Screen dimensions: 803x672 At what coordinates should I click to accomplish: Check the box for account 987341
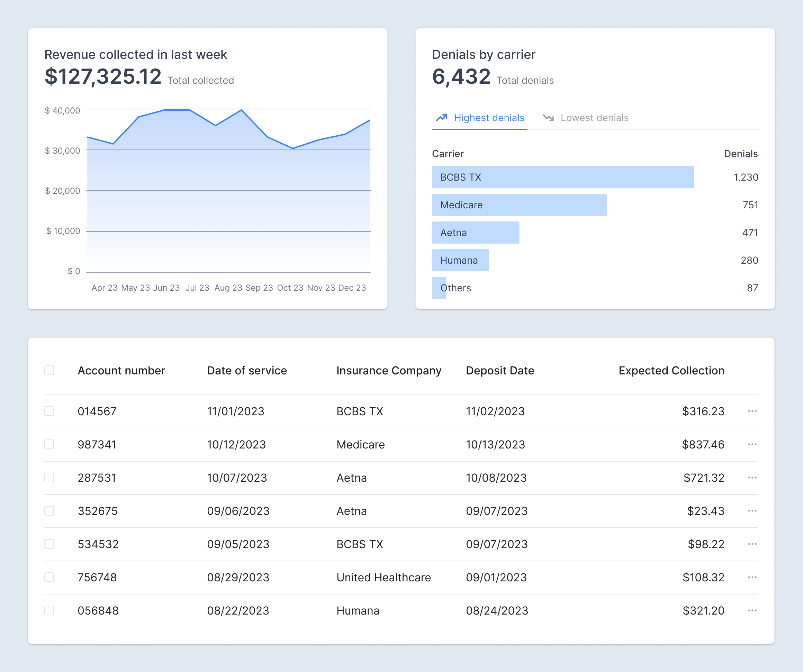point(49,445)
